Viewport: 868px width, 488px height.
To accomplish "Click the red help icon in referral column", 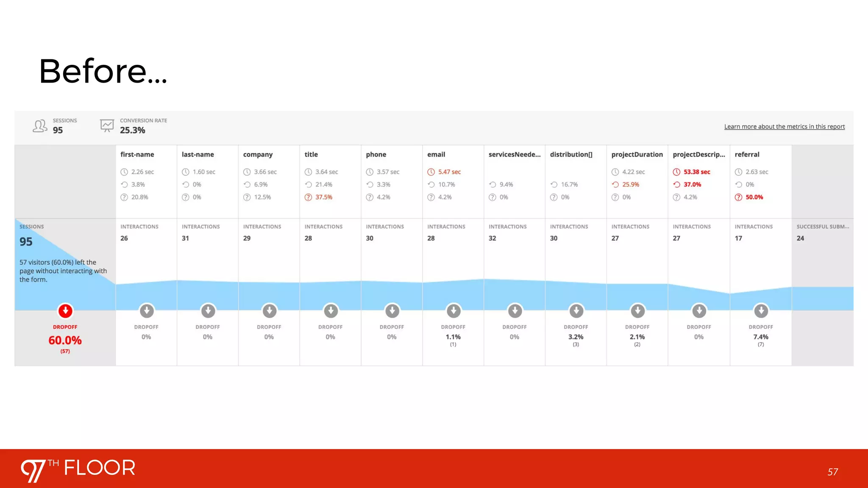I will [x=739, y=197].
